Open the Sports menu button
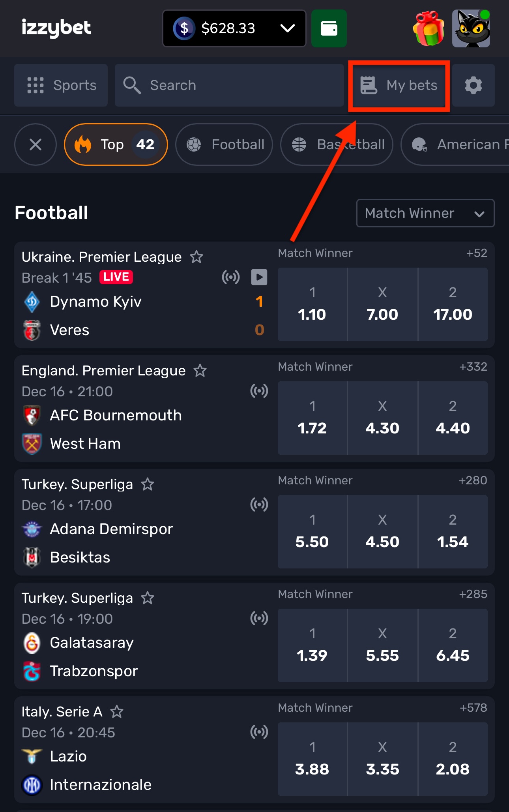Viewport: 509px width, 812px height. (61, 85)
